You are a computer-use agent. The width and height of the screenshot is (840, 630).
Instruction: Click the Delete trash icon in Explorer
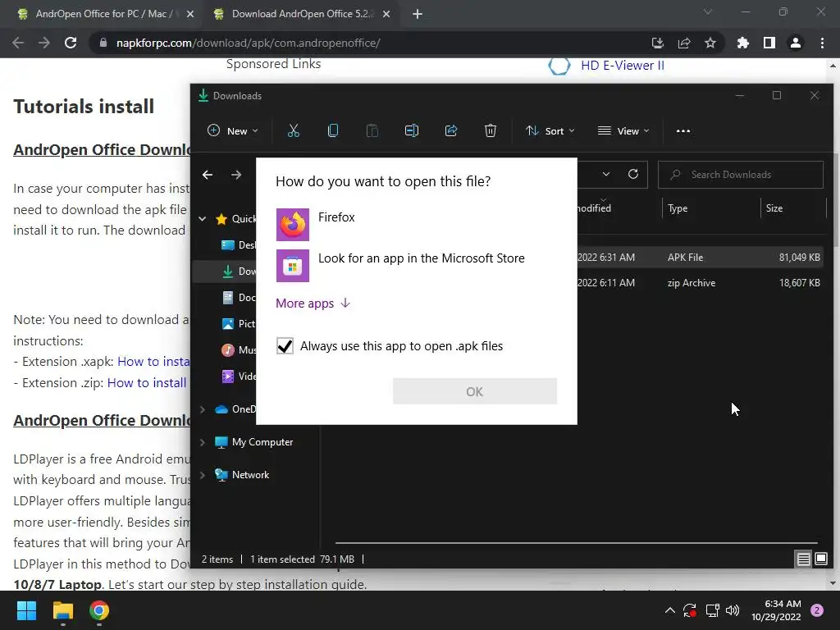click(491, 130)
